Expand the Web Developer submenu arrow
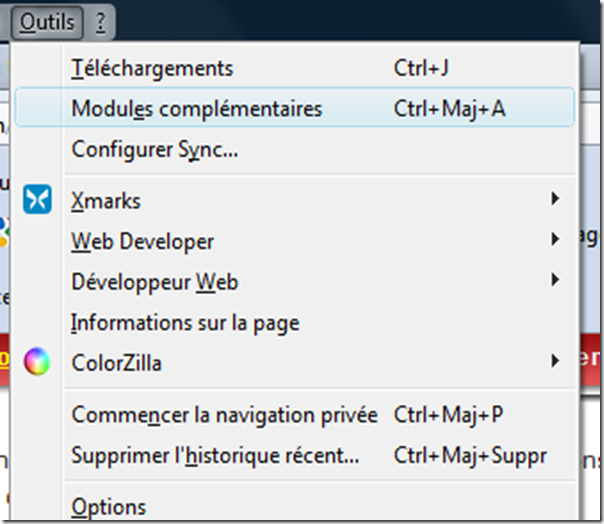Viewport: 604px width, 524px height. click(x=554, y=240)
